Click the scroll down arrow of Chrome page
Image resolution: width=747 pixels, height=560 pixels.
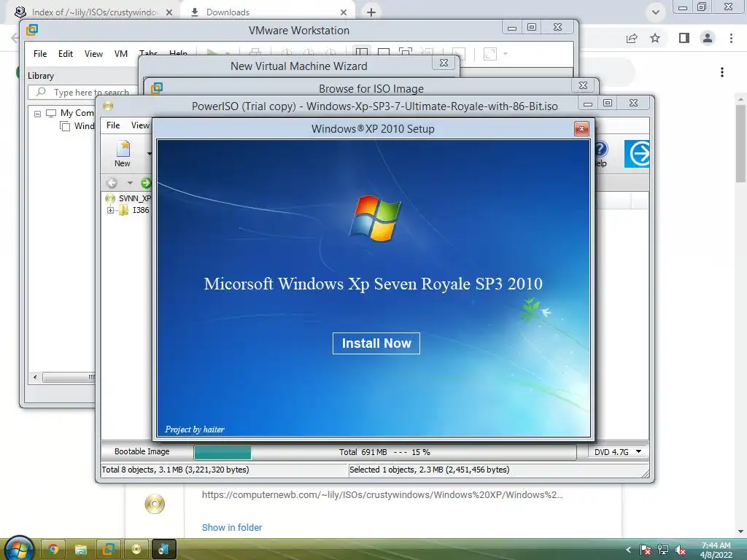coord(740,532)
